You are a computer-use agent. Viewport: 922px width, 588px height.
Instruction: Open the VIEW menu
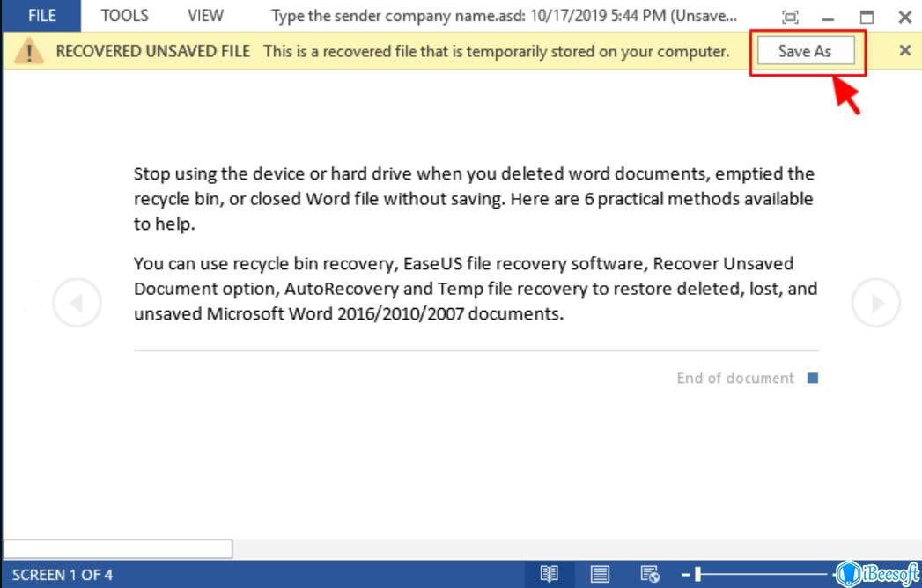[205, 16]
